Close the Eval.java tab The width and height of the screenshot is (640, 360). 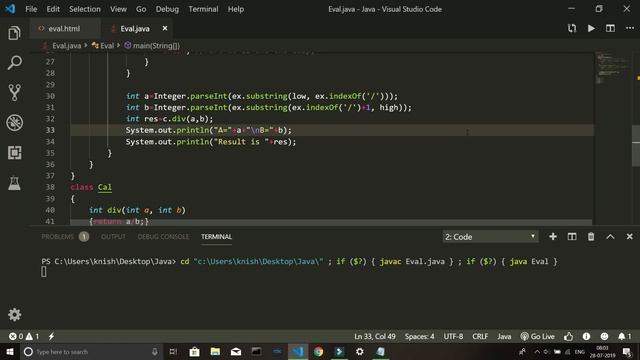click(165, 28)
